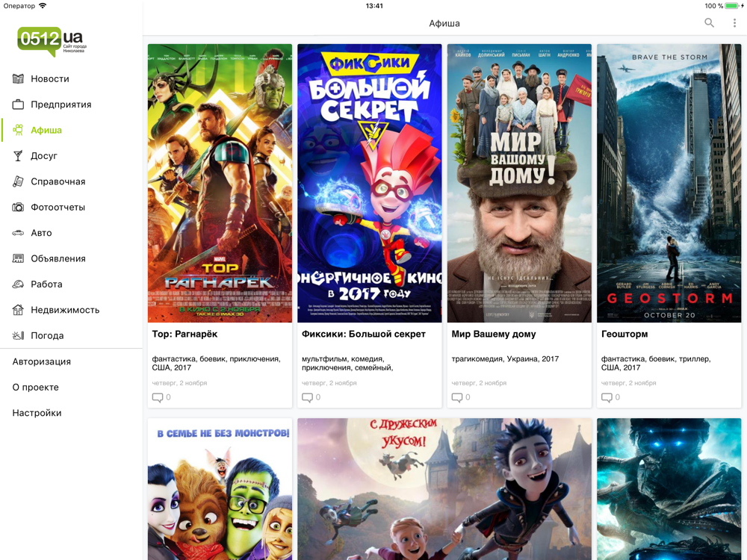Click the camera icon beside Фотоотчеты
The height and width of the screenshot is (560, 747).
18,207
